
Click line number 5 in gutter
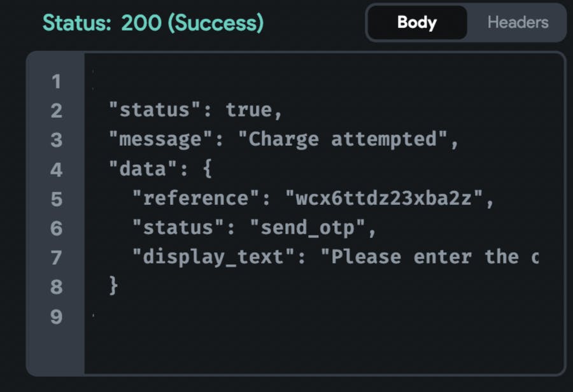coord(56,199)
